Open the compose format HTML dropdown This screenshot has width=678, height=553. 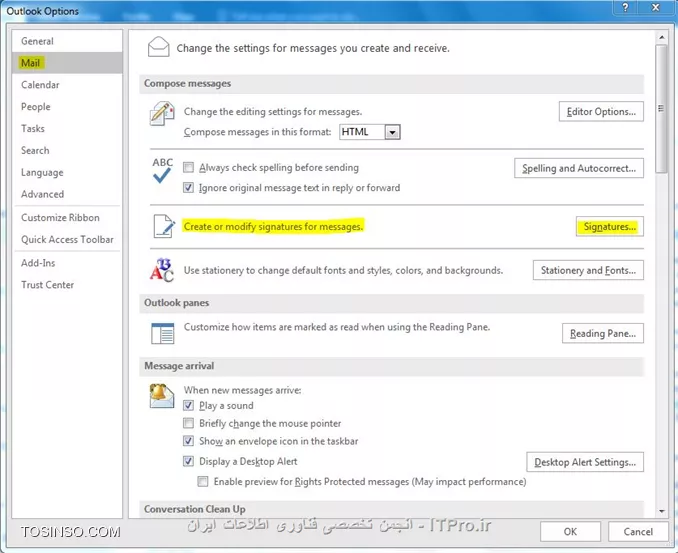click(x=392, y=132)
